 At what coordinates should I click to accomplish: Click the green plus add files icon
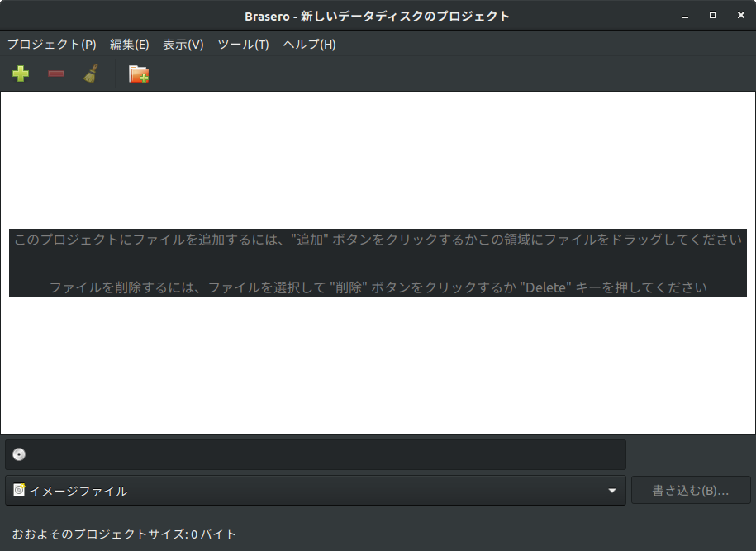tap(21, 74)
